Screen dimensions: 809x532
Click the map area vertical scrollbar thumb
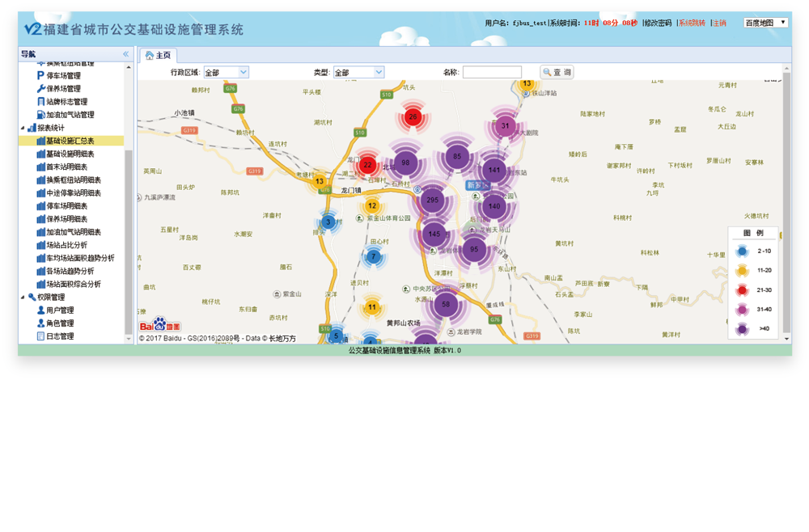pos(786,202)
